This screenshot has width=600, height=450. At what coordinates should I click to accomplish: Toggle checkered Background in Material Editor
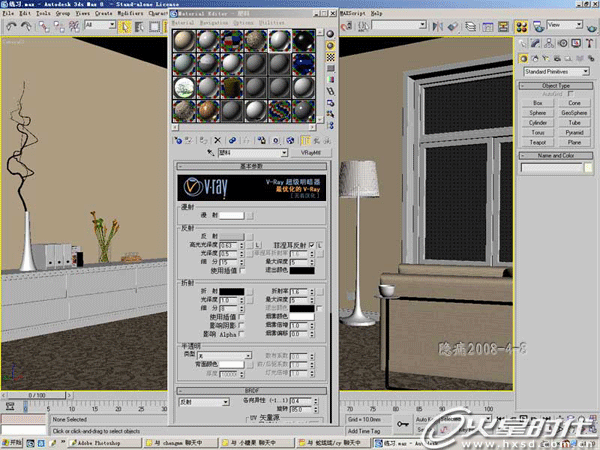[x=330, y=57]
